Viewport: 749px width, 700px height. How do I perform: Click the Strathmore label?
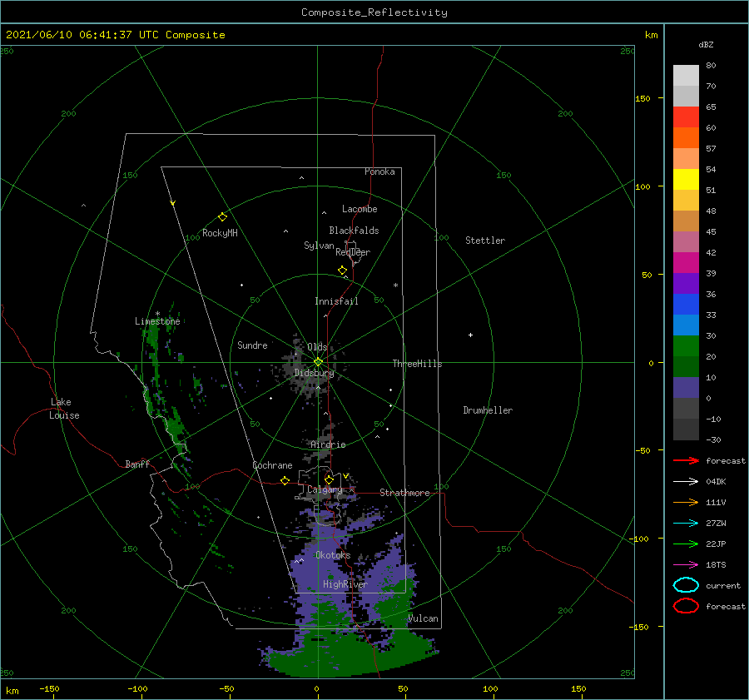pos(404,493)
